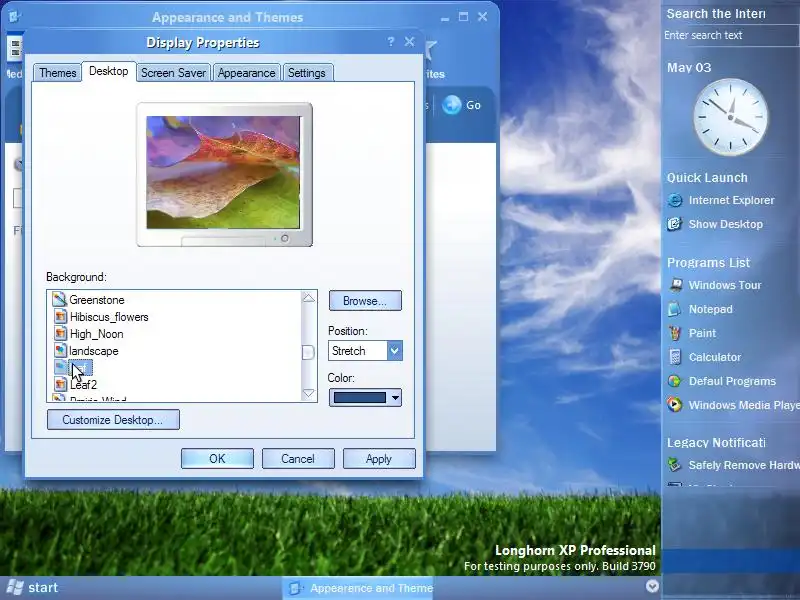Click the start button flag icon

(x=14, y=587)
